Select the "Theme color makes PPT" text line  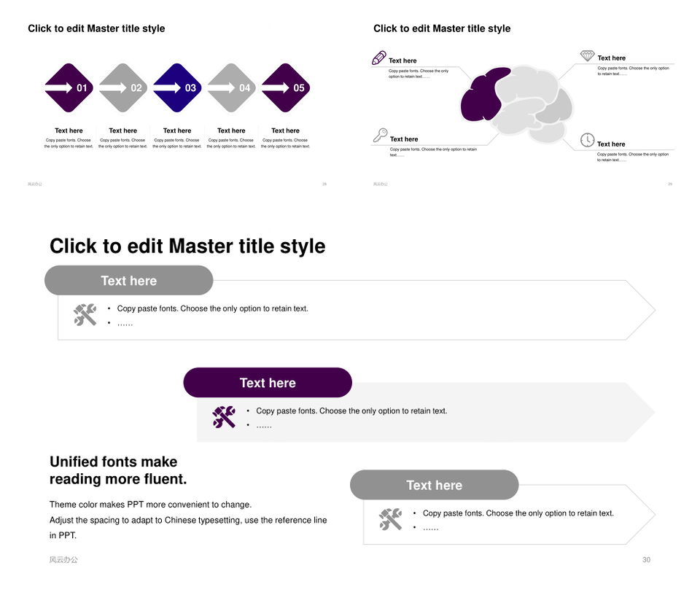[x=151, y=505]
